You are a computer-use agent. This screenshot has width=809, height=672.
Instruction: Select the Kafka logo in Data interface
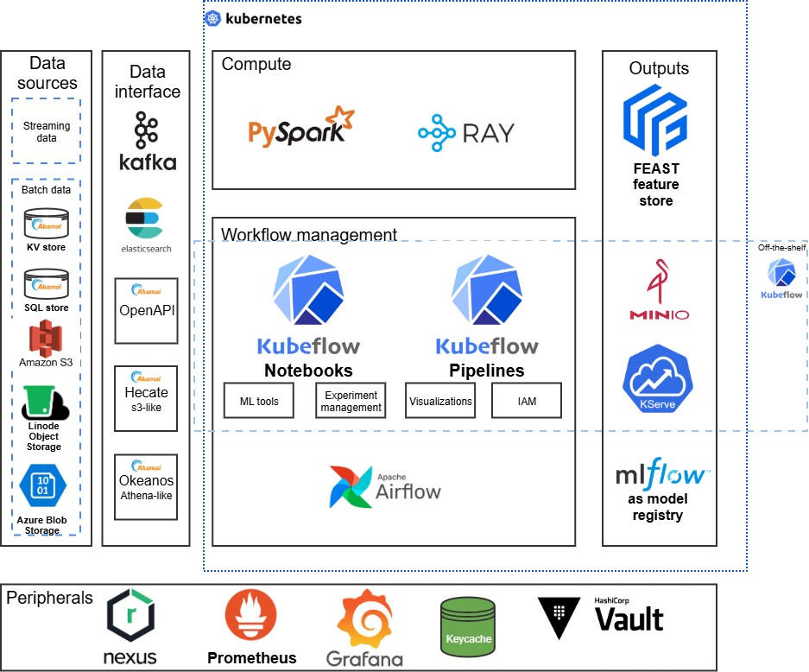(148, 141)
